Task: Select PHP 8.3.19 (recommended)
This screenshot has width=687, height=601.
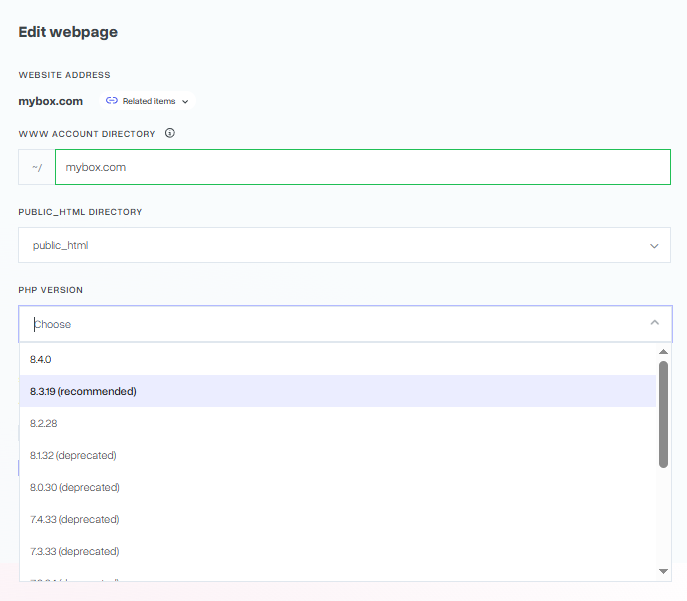Action: pos(337,391)
